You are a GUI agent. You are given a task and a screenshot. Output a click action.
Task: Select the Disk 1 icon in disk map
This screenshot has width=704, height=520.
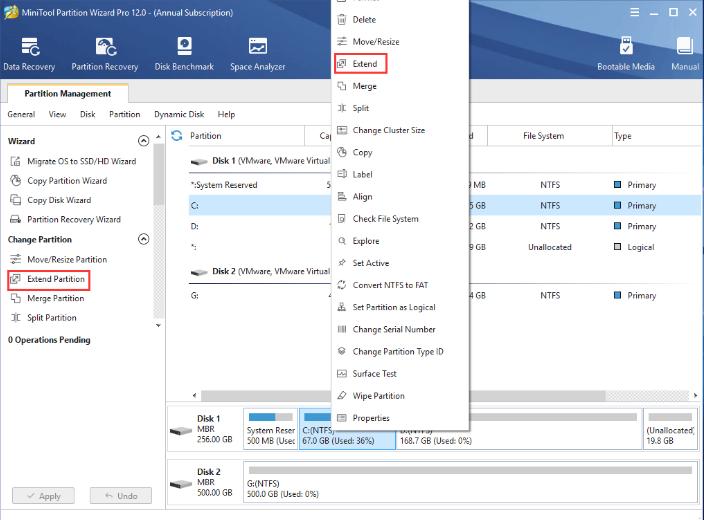(181, 431)
